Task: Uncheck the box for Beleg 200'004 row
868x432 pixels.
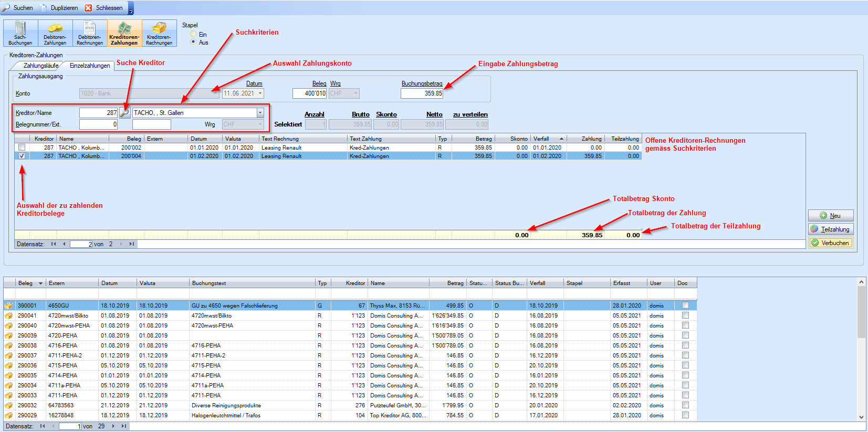Action: point(22,156)
